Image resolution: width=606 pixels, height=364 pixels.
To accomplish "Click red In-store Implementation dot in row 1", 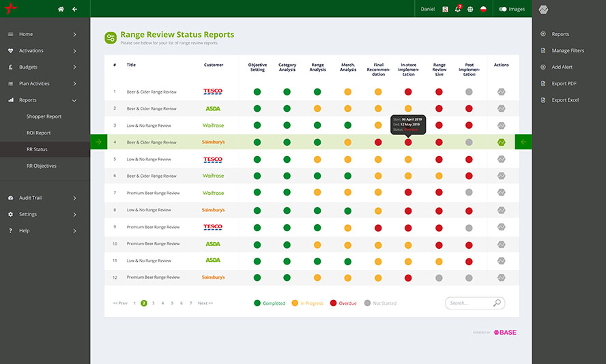I will point(408,91).
